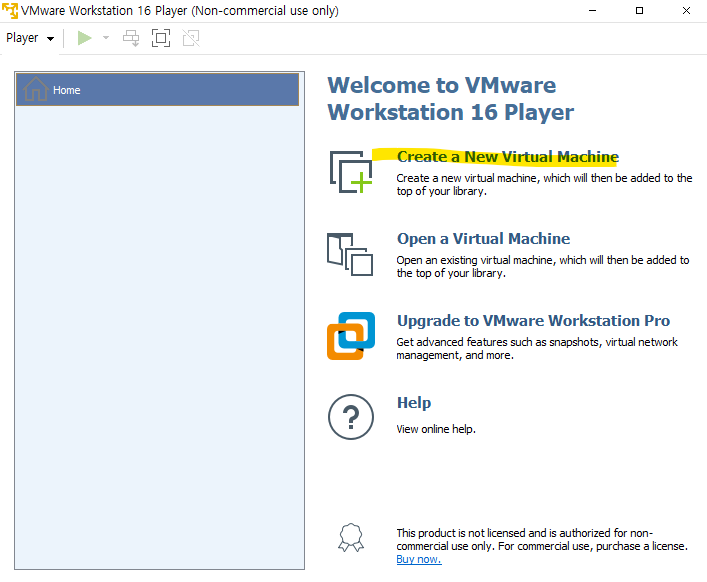Select Home in the library list
Image resolution: width=707 pixels, height=582 pixels.
tap(157, 90)
